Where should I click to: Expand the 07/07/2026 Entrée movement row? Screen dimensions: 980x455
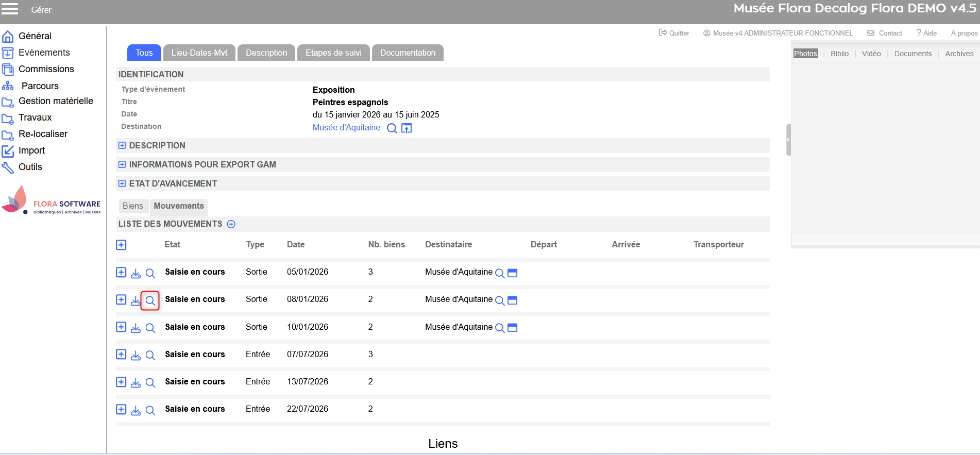pyautogui.click(x=121, y=355)
